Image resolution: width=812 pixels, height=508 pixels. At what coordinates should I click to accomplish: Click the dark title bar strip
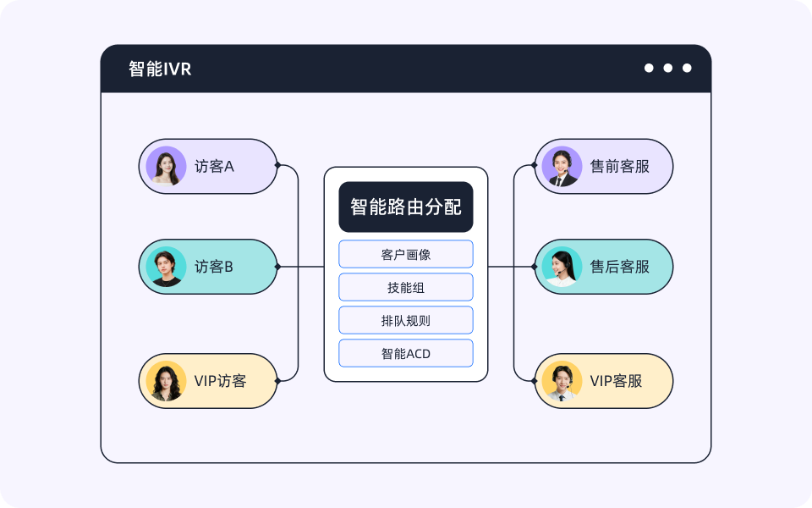406,68
